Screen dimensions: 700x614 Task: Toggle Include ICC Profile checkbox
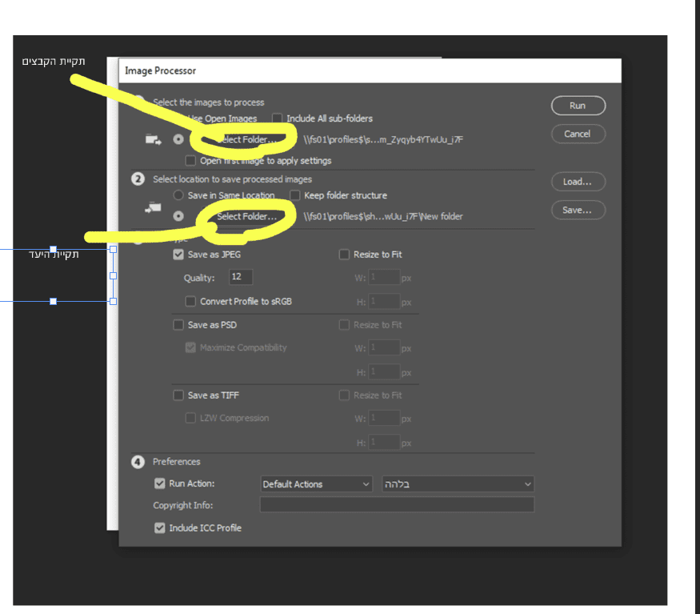[x=159, y=528]
